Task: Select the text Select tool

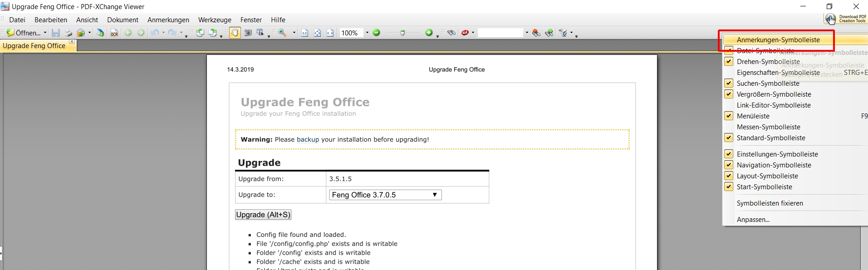Action: [x=260, y=33]
